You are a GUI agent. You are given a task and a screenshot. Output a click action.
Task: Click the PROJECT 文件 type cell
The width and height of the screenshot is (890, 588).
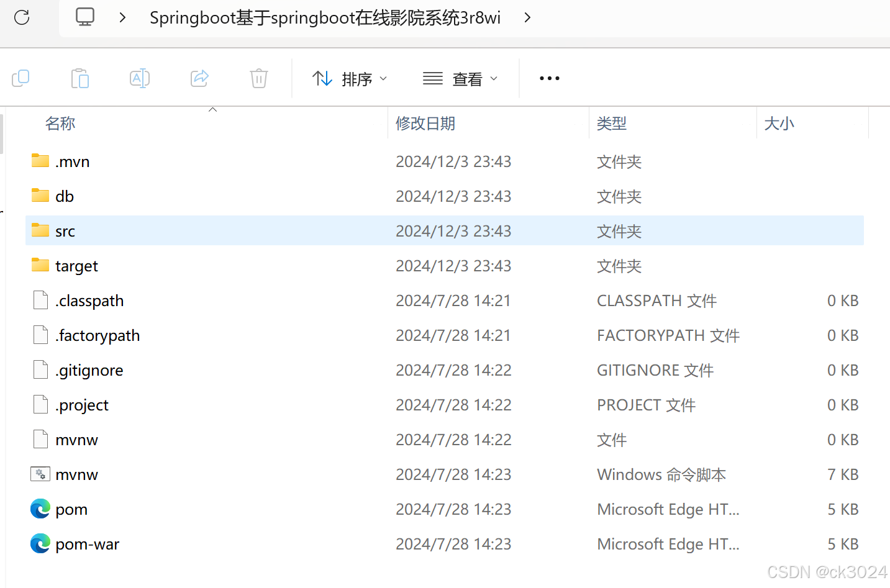click(x=647, y=405)
